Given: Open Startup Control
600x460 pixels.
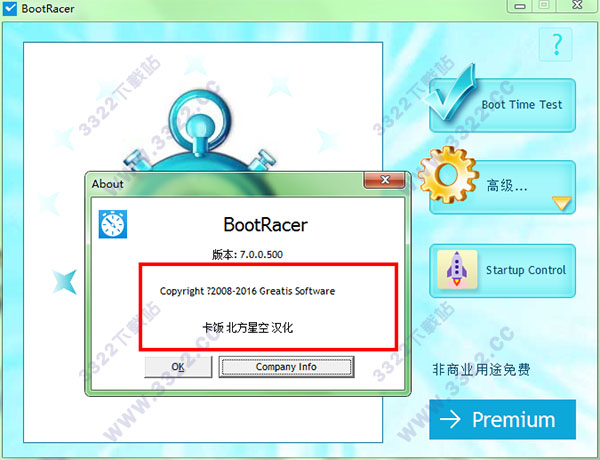Looking at the screenshot, I should [x=502, y=271].
